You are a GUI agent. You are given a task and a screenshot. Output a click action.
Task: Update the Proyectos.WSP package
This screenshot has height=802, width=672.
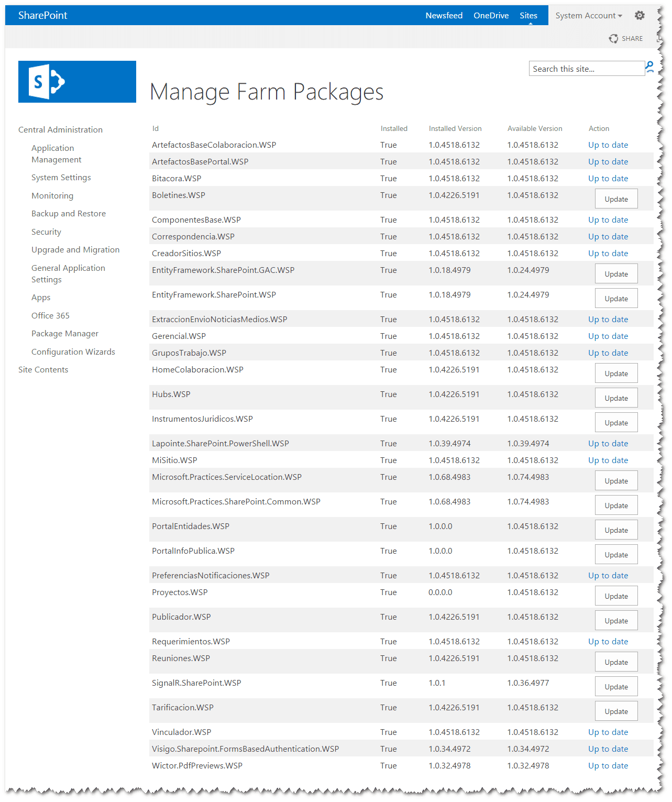(x=616, y=596)
